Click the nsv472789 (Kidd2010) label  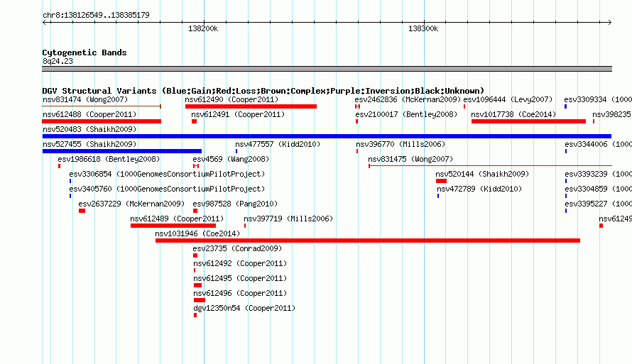[x=479, y=189]
